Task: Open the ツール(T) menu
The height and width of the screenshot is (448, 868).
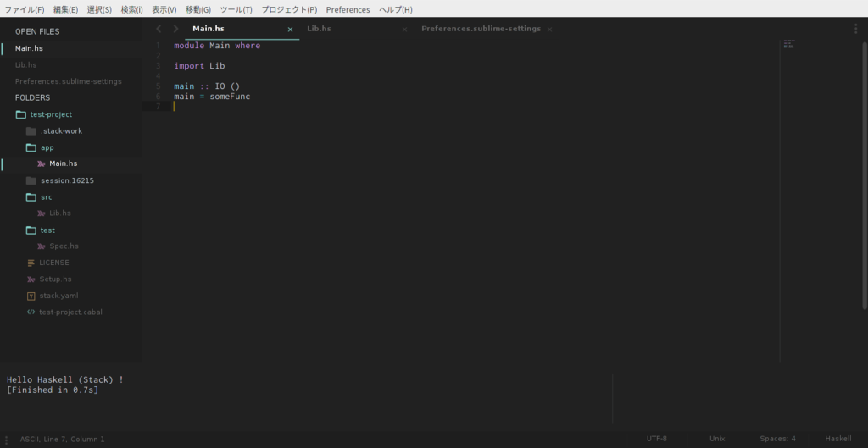Action: click(236, 10)
